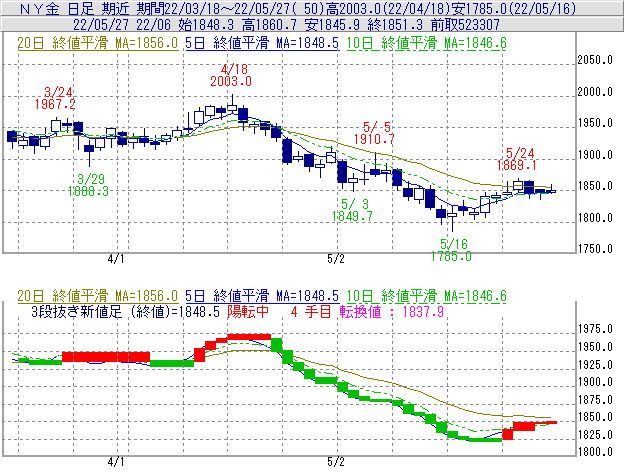Click the 5日 終値平滑 MA=1848.5 legend in upper chart

[x=262, y=43]
